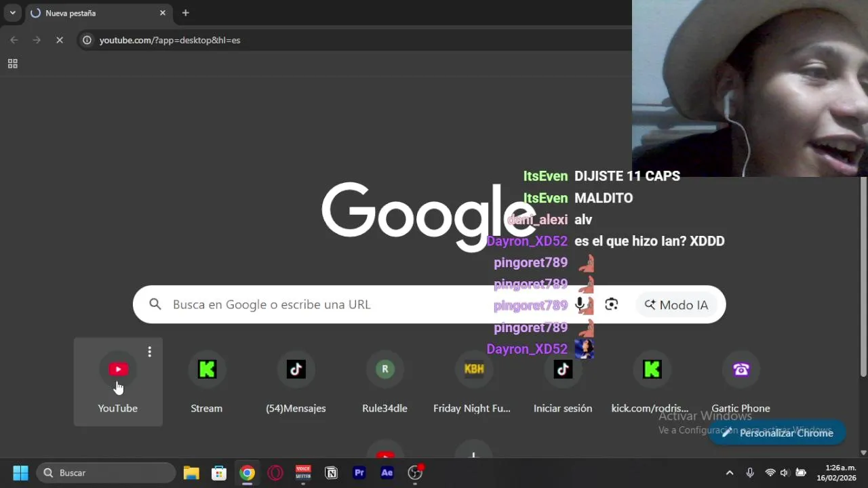Click the system tray microphone icon

click(x=750, y=472)
